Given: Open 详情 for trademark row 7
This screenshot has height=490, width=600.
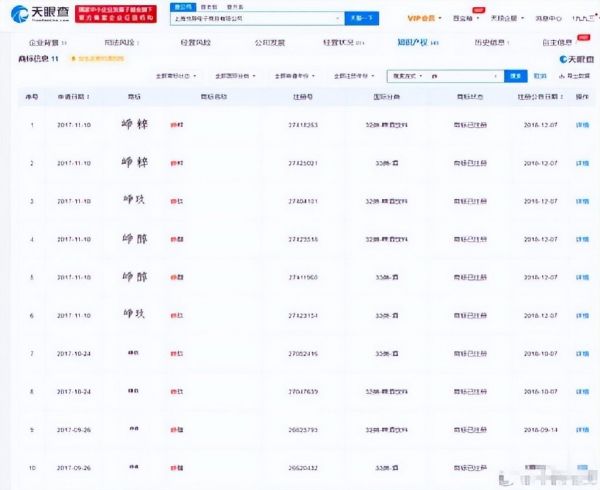Looking at the screenshot, I should [582, 354].
